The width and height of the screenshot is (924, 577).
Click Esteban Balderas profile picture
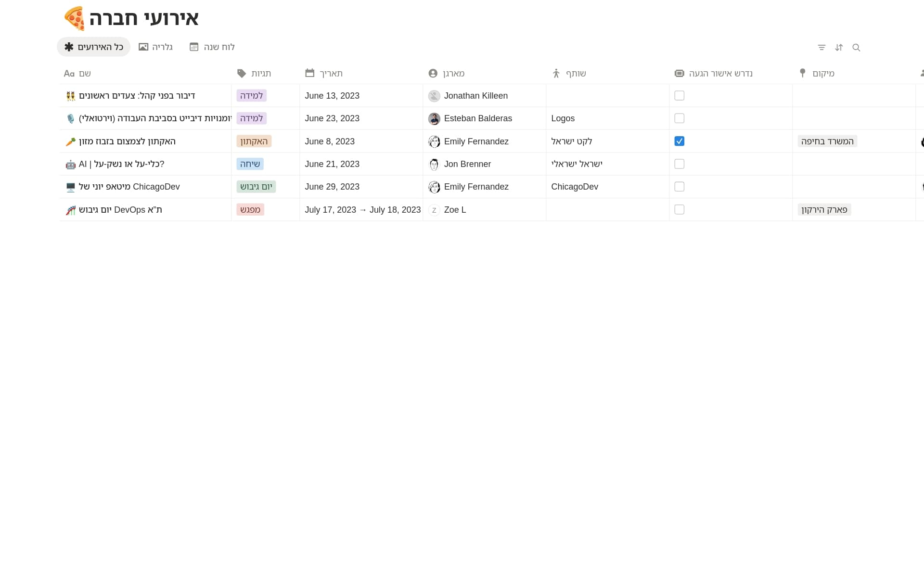tap(434, 118)
